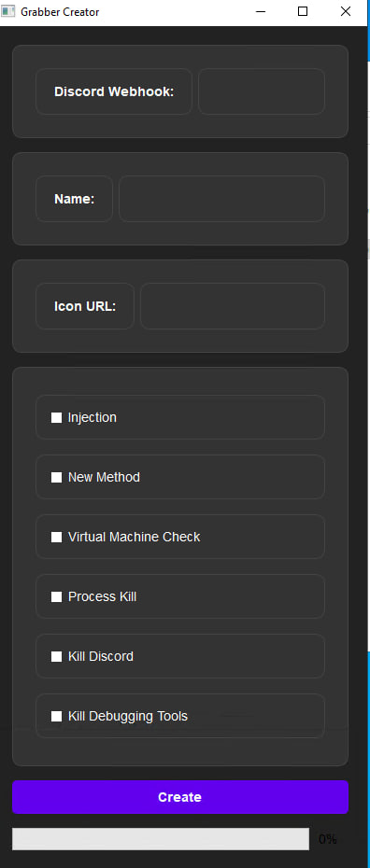Click the 0% progress percentage text
Viewport: 370px width, 868px height.
click(328, 839)
